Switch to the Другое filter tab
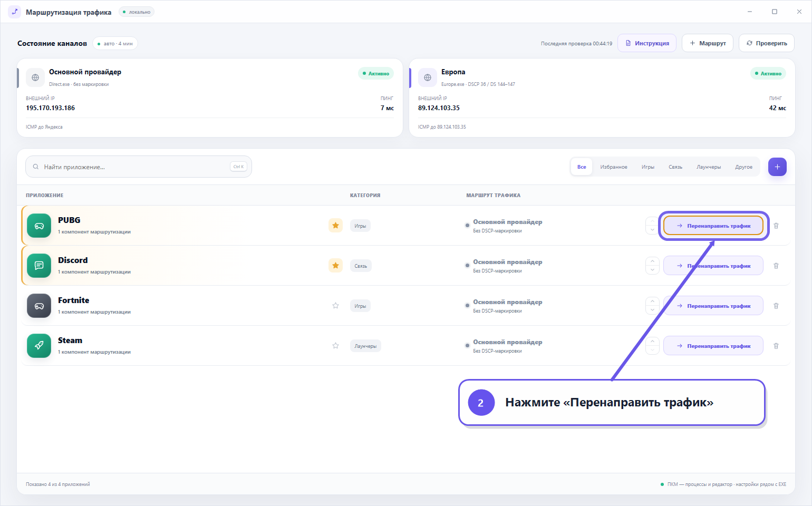812x506 pixels. point(744,167)
